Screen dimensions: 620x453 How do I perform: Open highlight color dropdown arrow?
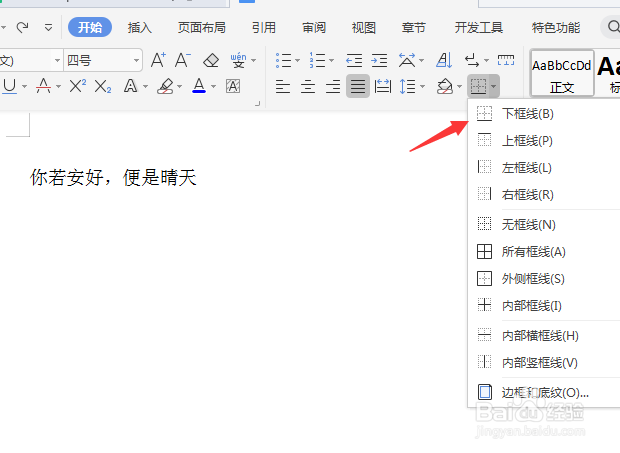[180, 86]
